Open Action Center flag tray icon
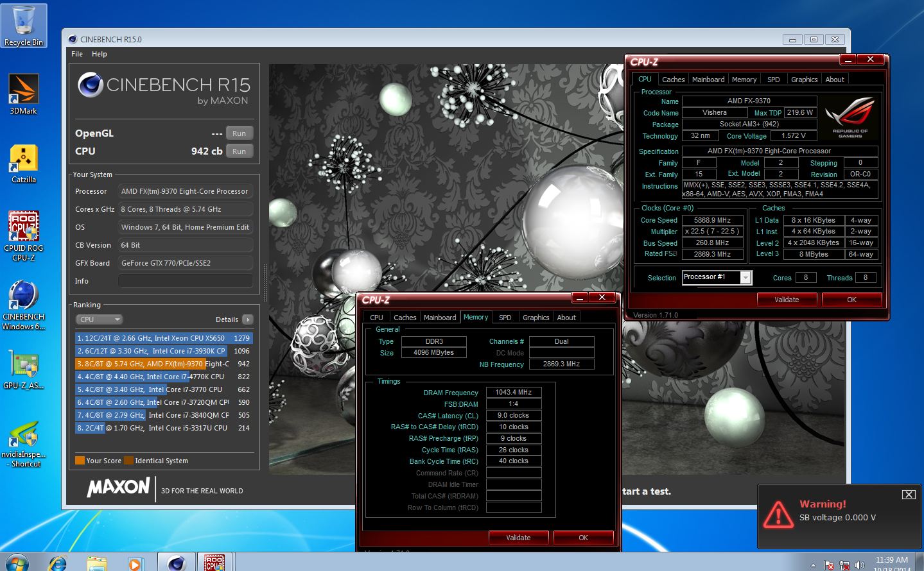The width and height of the screenshot is (924, 571). point(829,565)
